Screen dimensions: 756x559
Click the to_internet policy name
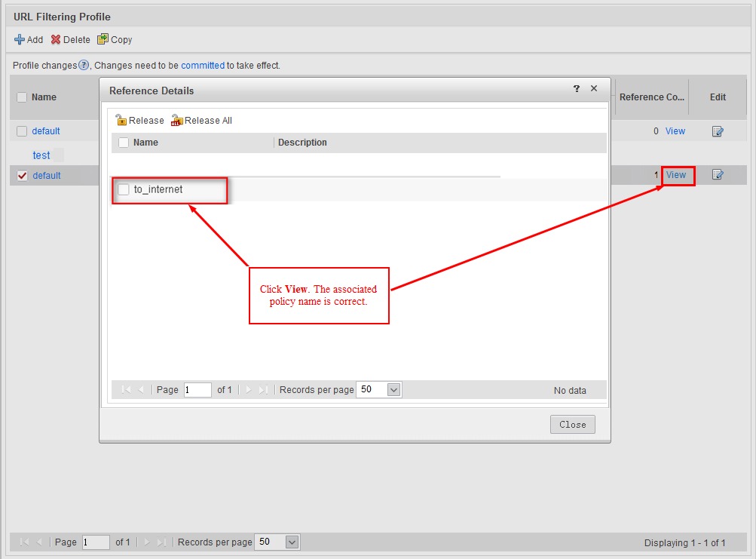pyautogui.click(x=158, y=189)
